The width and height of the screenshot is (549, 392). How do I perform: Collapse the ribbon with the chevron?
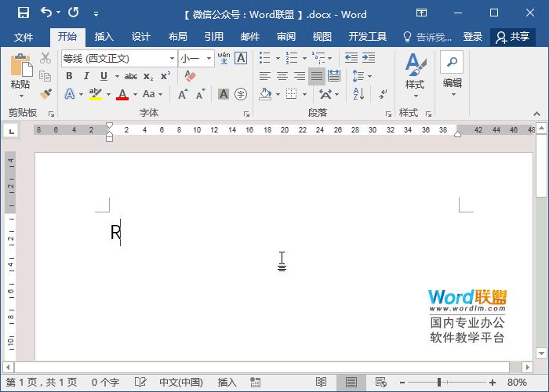[x=536, y=114]
